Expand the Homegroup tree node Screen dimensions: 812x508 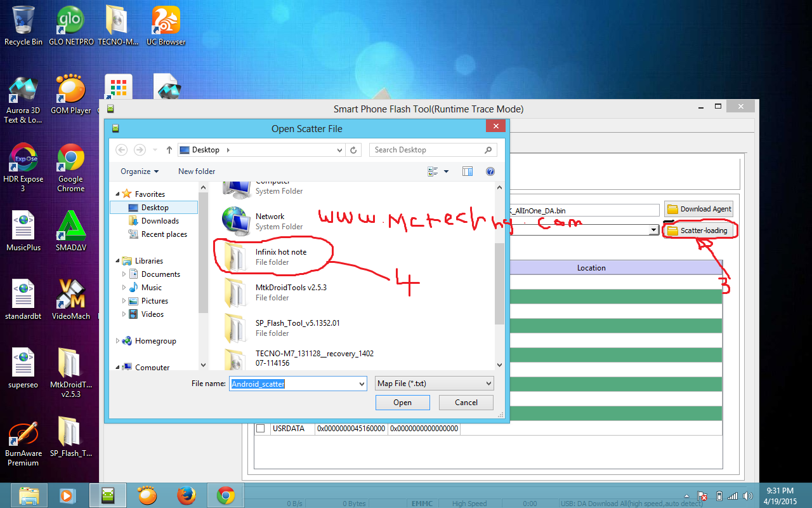(x=117, y=341)
